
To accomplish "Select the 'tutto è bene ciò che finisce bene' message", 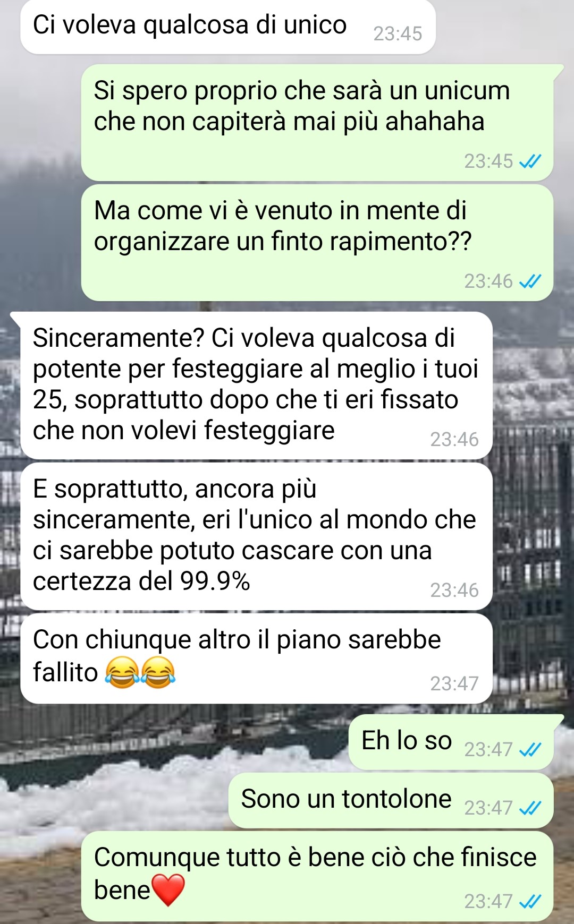I will [x=317, y=876].
